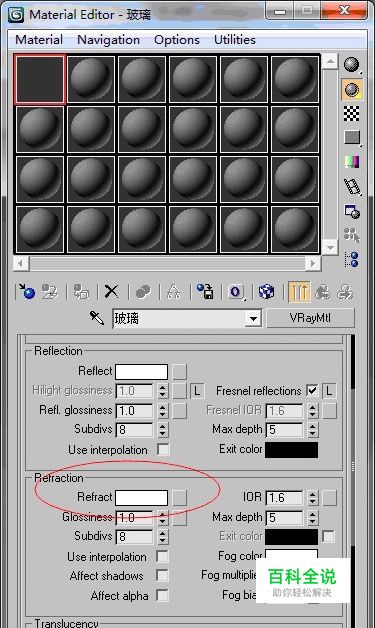Click the Select by Material icon
The height and width of the screenshot is (628, 375).
(x=352, y=235)
